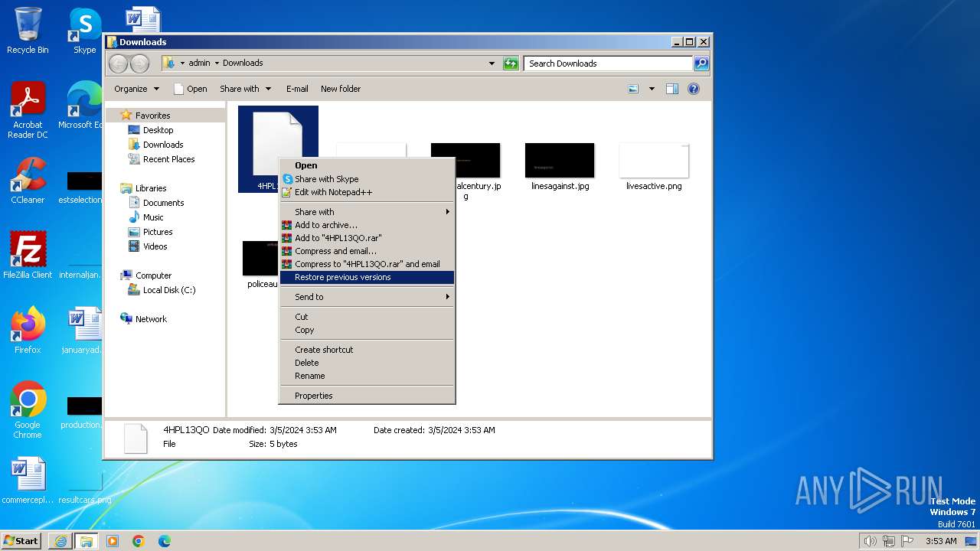This screenshot has width=980, height=551.
Task: Click Copy in context menu
Action: pos(367,330)
